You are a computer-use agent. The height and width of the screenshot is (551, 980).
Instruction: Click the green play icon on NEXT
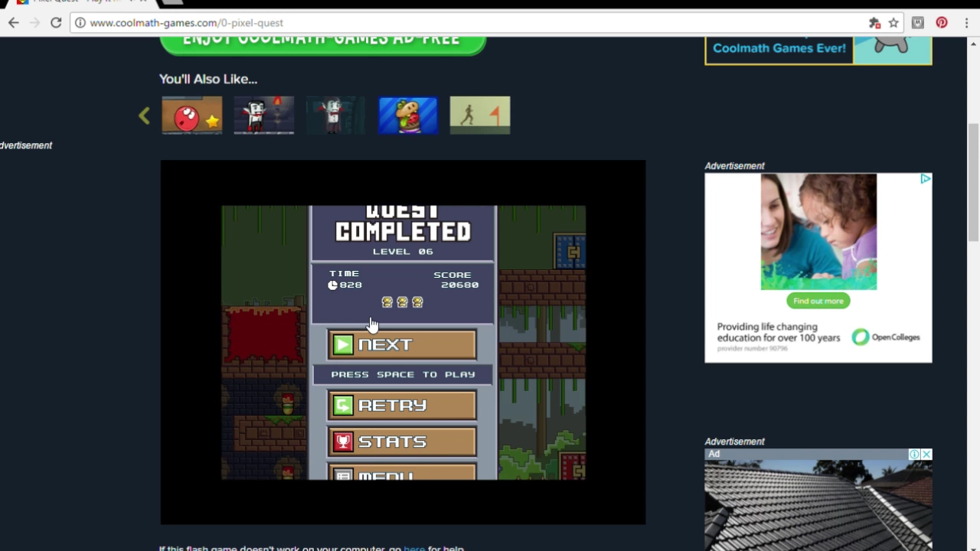[x=343, y=344]
